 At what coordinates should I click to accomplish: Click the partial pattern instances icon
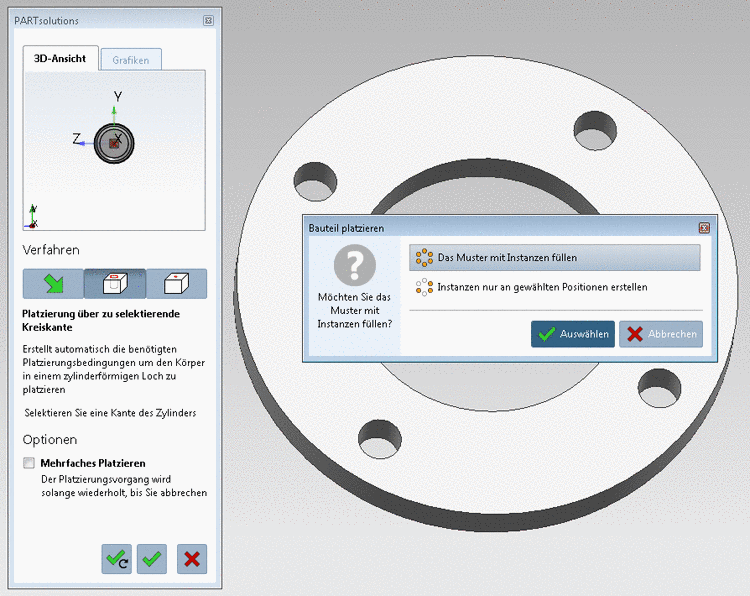424,287
